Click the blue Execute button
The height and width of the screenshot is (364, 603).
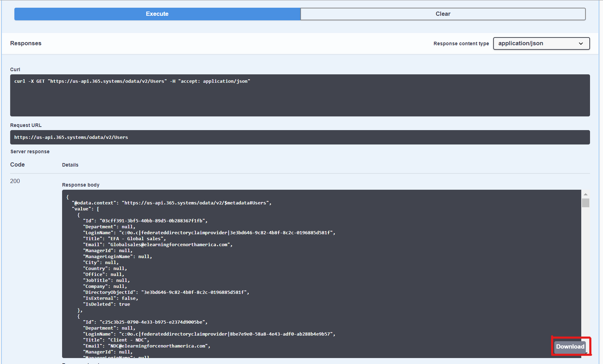coord(157,14)
